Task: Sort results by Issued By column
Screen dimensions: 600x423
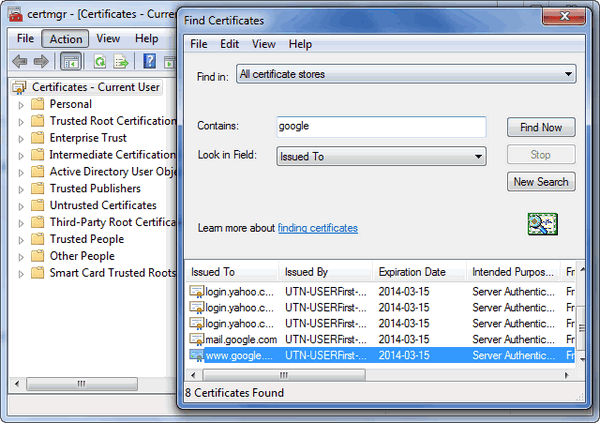Action: 325,272
